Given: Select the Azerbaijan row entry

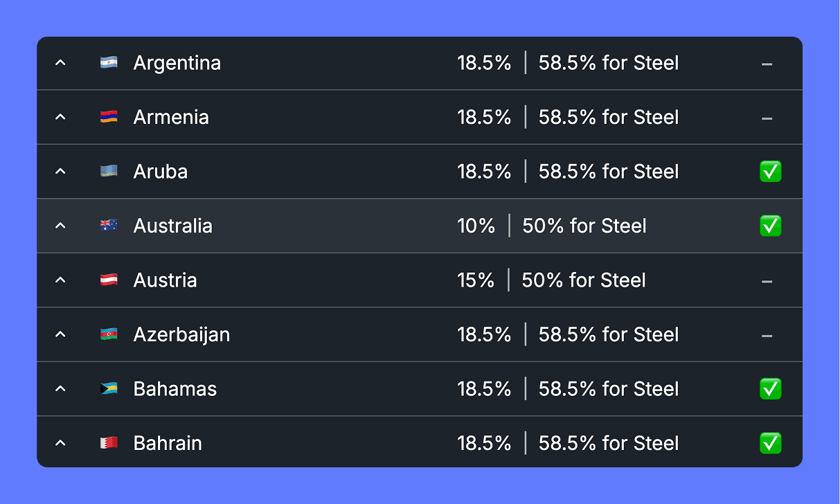Looking at the screenshot, I should click(x=420, y=334).
